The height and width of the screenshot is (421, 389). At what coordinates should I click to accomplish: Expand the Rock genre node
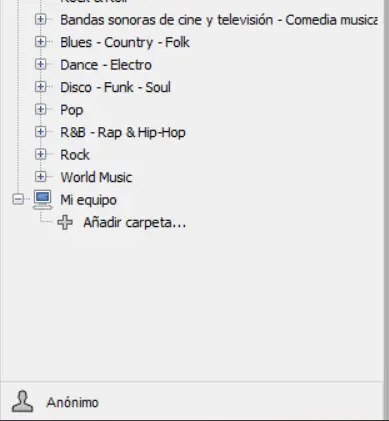[x=40, y=154]
